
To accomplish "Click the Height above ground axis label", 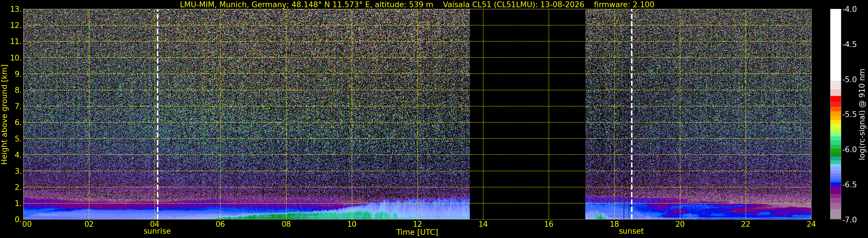I will 4,115.
